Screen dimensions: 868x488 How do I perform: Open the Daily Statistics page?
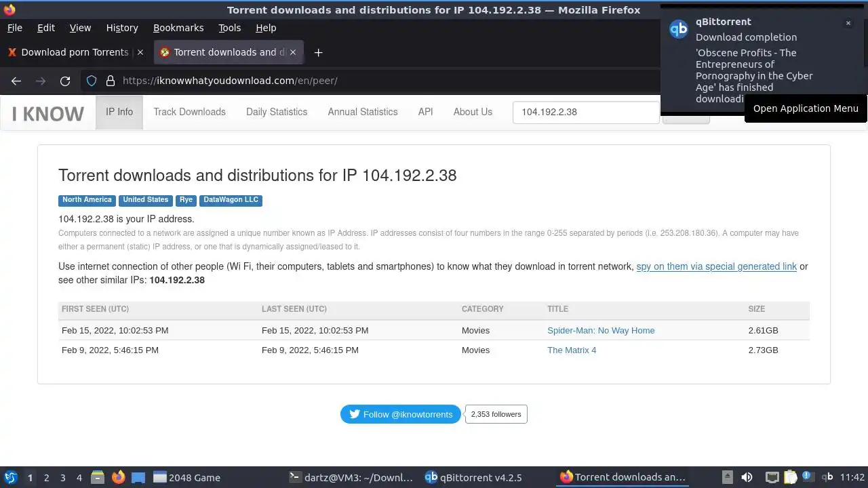coord(277,112)
